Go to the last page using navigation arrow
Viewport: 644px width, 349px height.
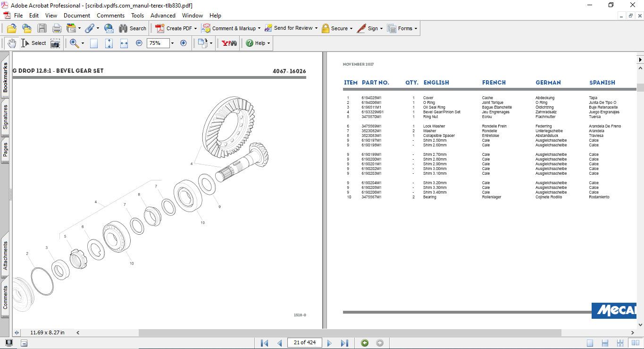(344, 343)
